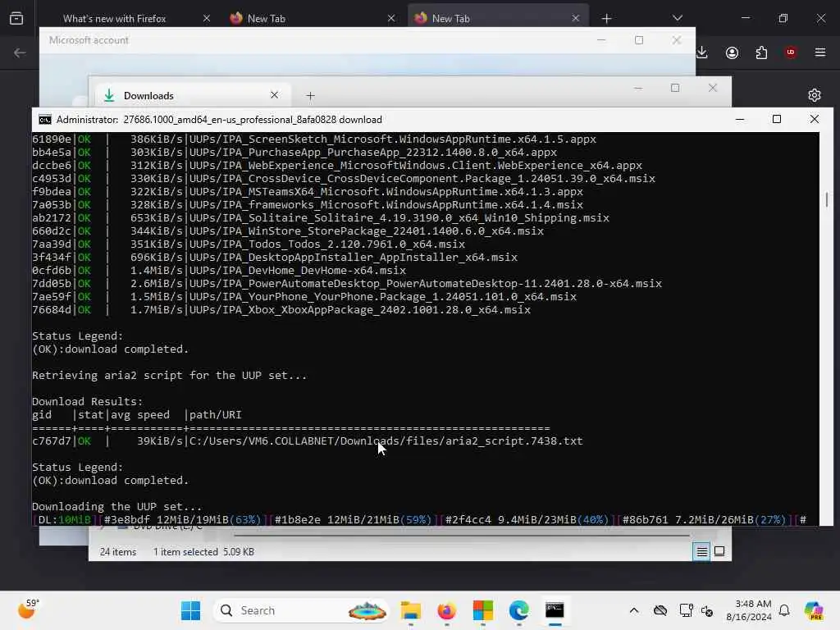Open Firefox extensions puzzle icon
The width and height of the screenshot is (840, 630).
coord(762,52)
